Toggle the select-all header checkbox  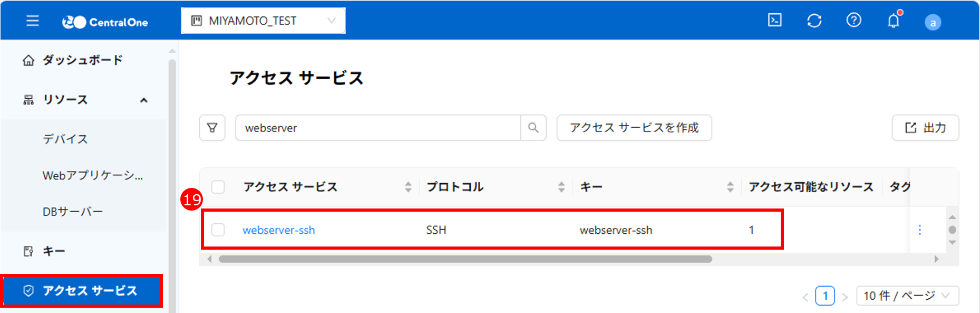(x=218, y=187)
